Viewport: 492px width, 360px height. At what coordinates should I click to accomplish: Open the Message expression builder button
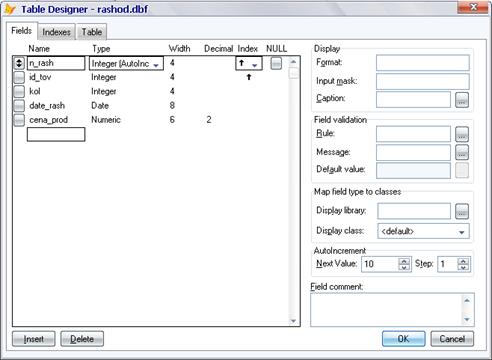pos(462,152)
